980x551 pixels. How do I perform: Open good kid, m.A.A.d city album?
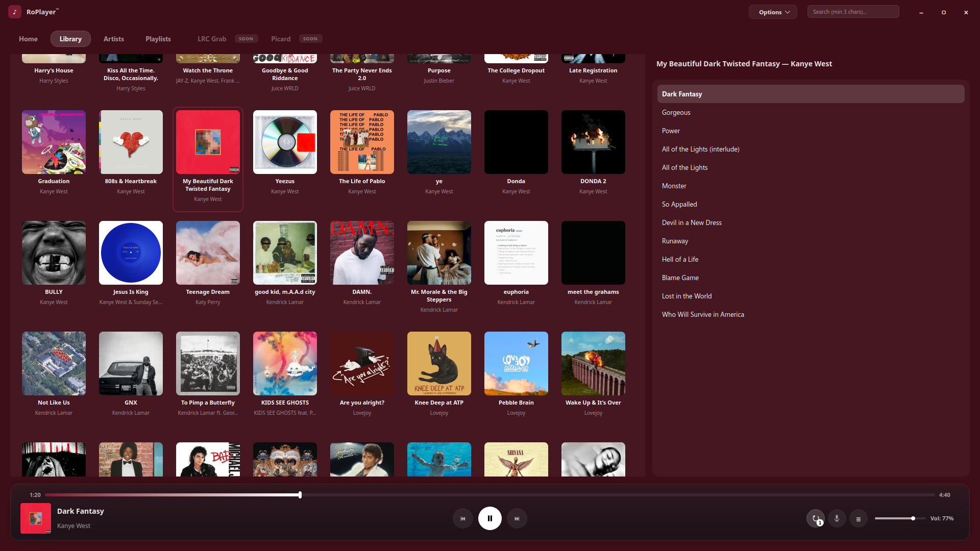285,253
